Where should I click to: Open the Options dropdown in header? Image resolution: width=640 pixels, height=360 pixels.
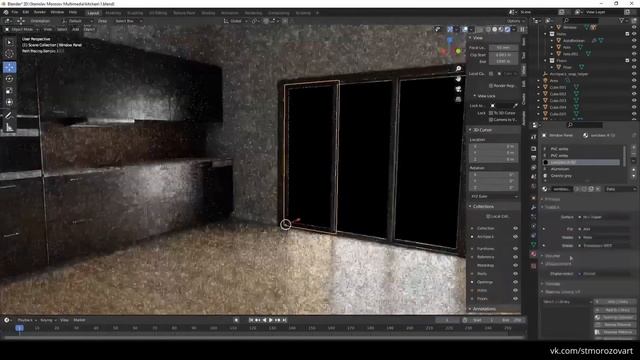pyautogui.click(x=515, y=21)
